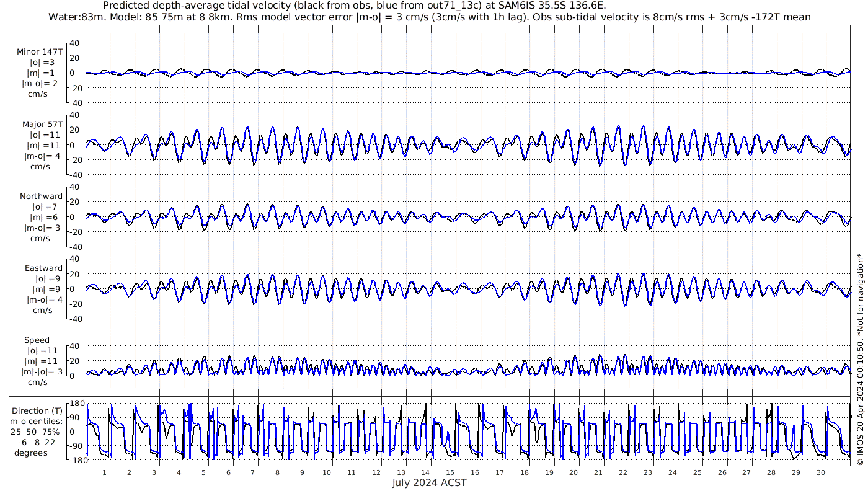The height and width of the screenshot is (496, 868).
Task: Click "|o| =7" under Northward
Action: point(45,206)
